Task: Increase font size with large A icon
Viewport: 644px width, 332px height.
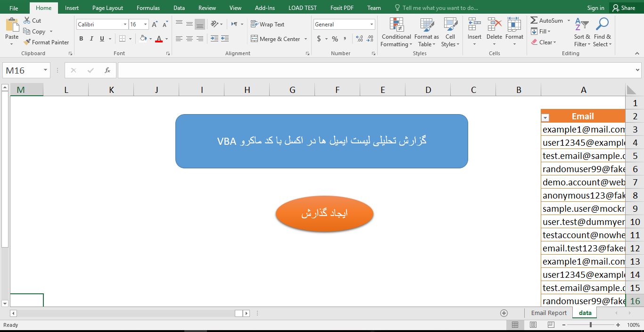Action: [x=155, y=24]
